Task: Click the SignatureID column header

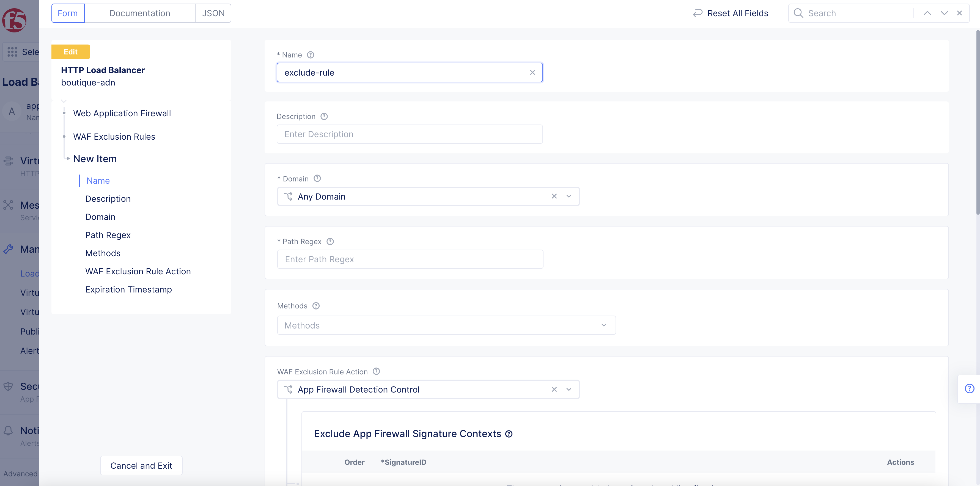Action: [403, 462]
